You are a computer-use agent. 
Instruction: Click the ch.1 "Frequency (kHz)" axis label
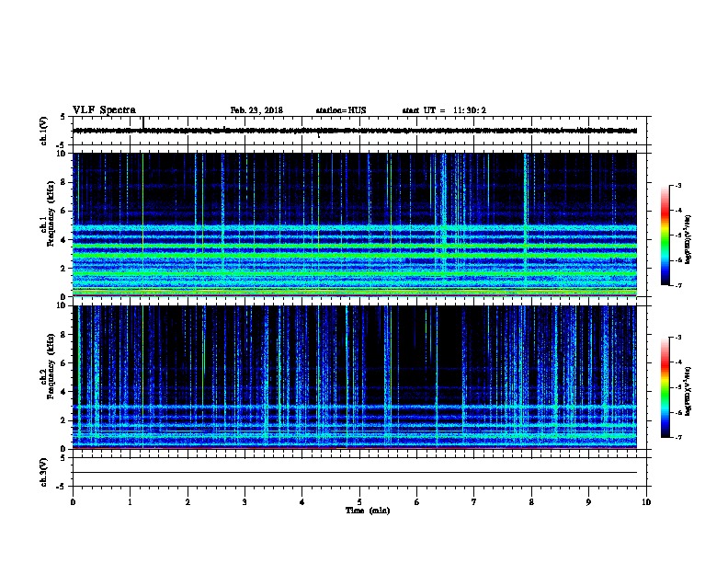[50, 213]
